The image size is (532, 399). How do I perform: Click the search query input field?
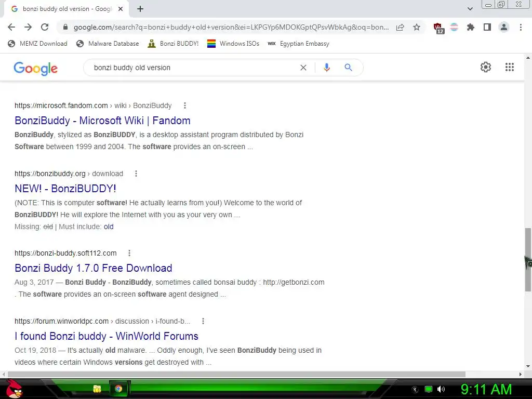193,68
